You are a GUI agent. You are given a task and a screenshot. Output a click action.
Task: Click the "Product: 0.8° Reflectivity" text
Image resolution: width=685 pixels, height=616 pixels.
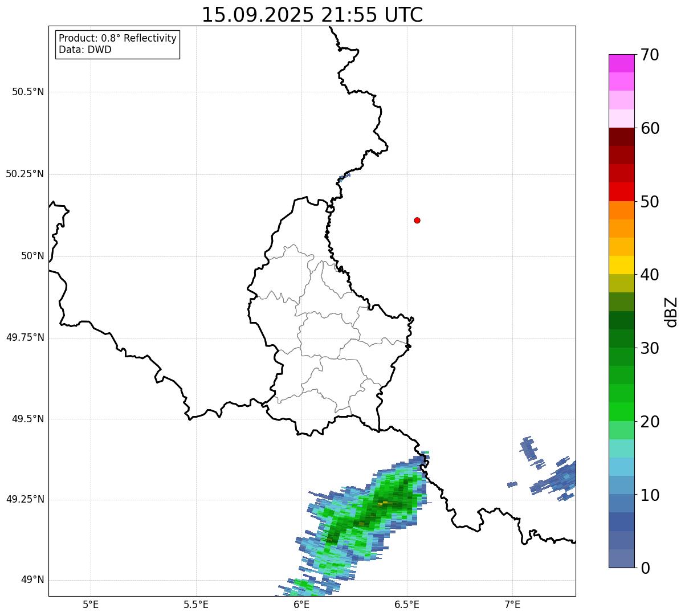[118, 38]
